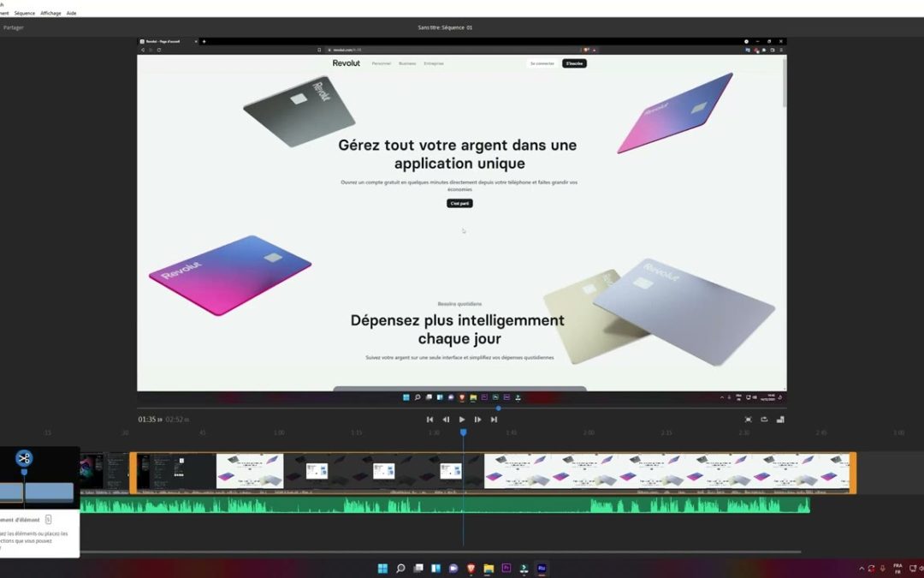Toggle loop playback icon

pos(764,420)
